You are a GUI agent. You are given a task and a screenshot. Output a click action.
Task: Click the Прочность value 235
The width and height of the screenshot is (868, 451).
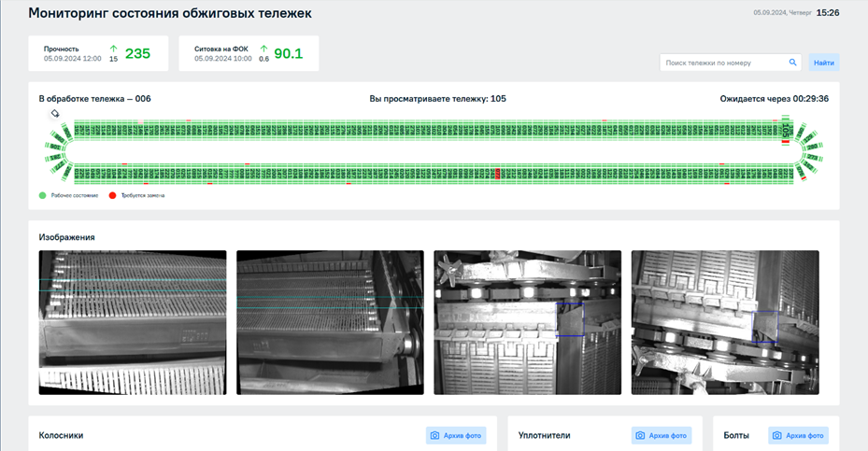(x=137, y=53)
